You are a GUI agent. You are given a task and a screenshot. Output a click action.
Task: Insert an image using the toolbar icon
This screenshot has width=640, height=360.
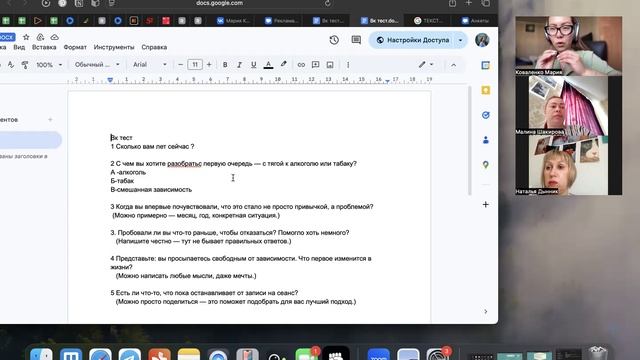click(330, 64)
